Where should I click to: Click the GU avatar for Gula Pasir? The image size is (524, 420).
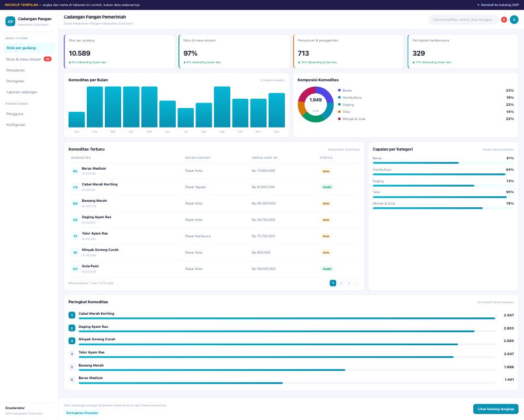pyautogui.click(x=75, y=269)
